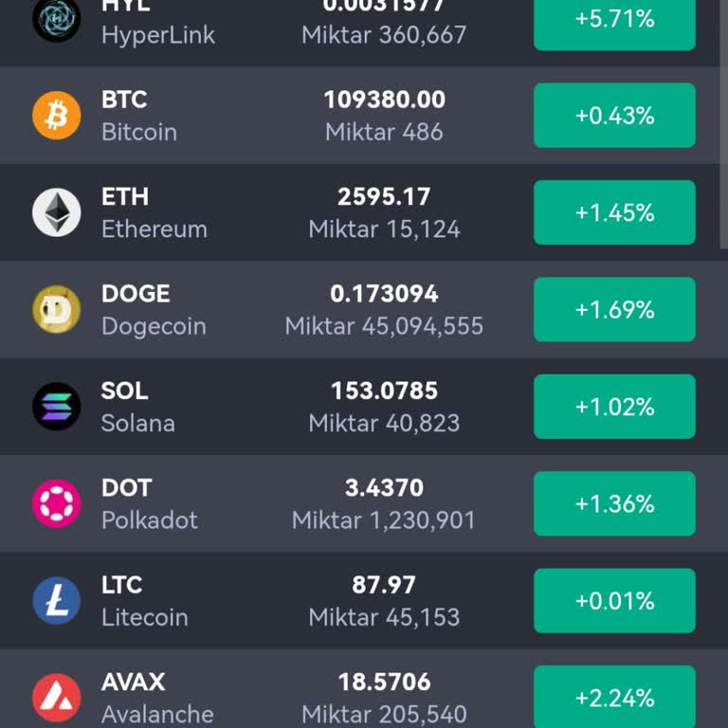Tap the Dogecoin coin logo
This screenshot has height=728, width=728.
pyautogui.click(x=57, y=310)
